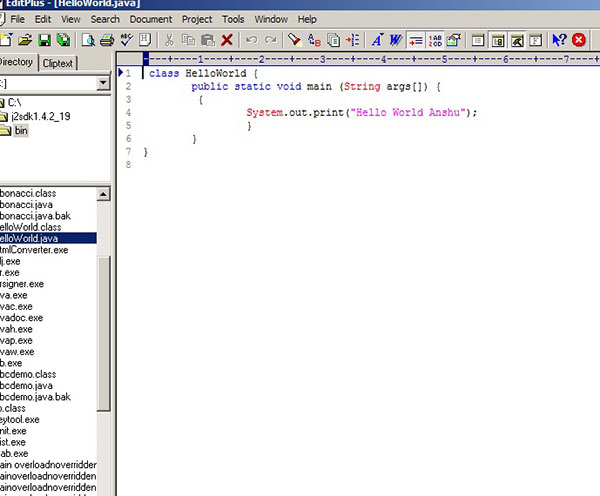Select the Fibonacci.java.bak file

coord(35,216)
